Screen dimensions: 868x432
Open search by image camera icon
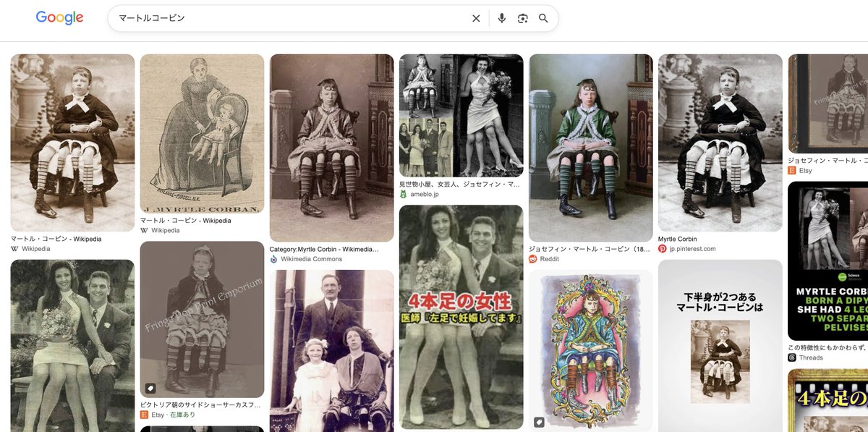pyautogui.click(x=523, y=19)
